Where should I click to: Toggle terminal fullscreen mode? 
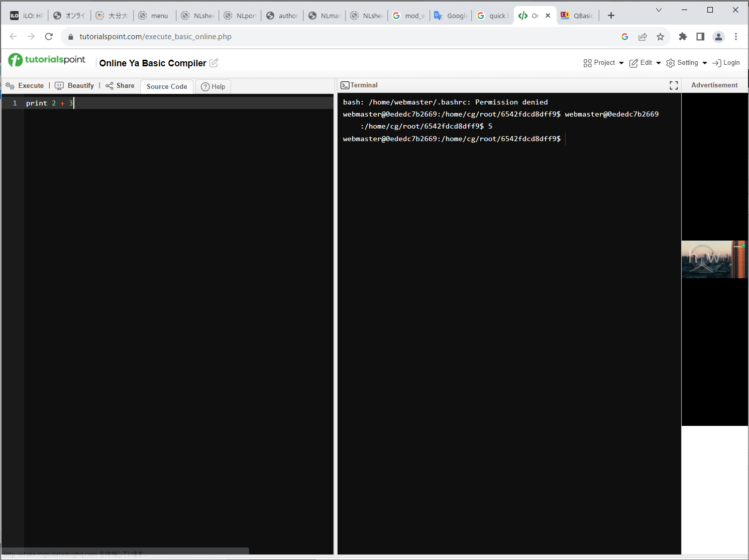coord(674,85)
